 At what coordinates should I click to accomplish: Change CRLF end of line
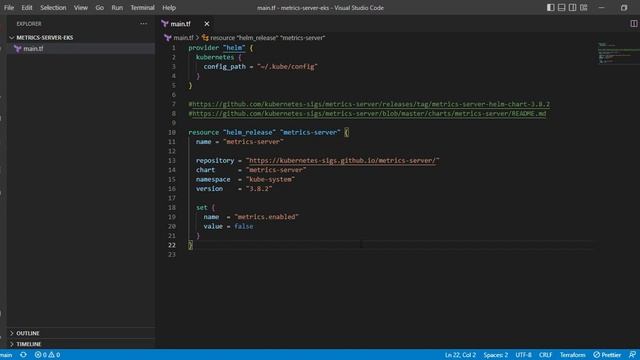click(x=545, y=355)
